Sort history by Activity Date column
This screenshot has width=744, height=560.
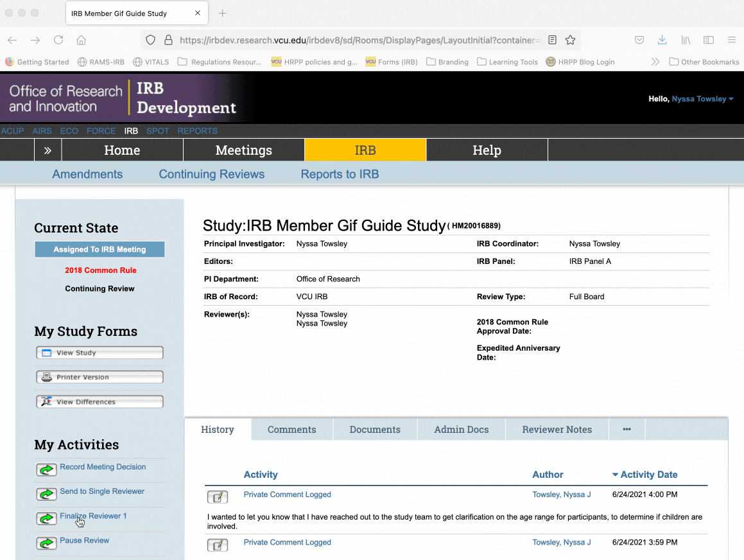click(x=648, y=475)
